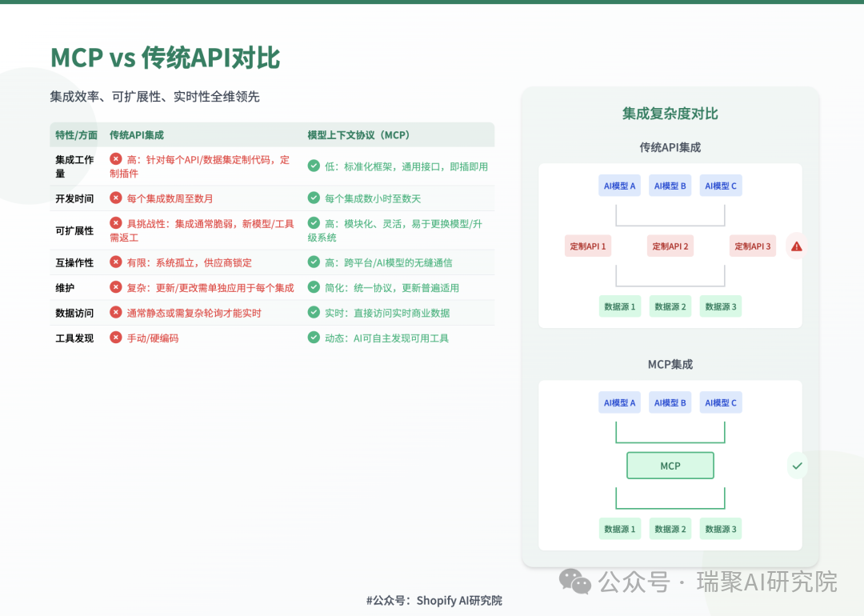Click red X icon in 数据访问 row
Screen dimensions: 864x616
coord(116,313)
